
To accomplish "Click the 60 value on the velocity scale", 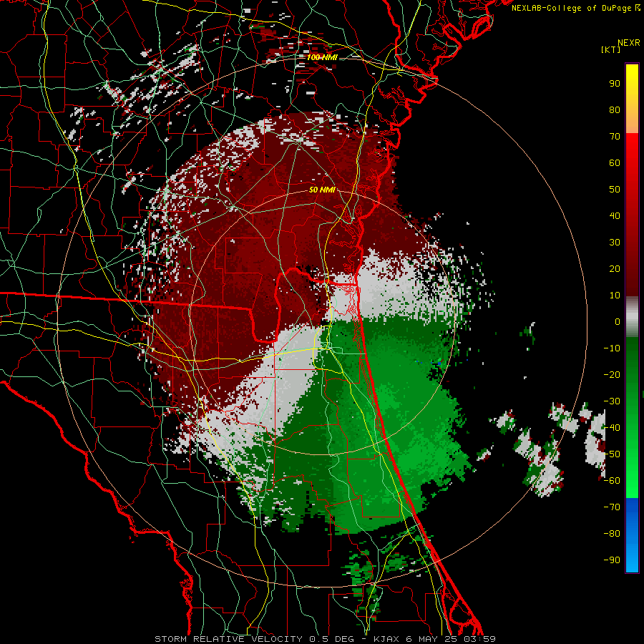I will pyautogui.click(x=615, y=162).
